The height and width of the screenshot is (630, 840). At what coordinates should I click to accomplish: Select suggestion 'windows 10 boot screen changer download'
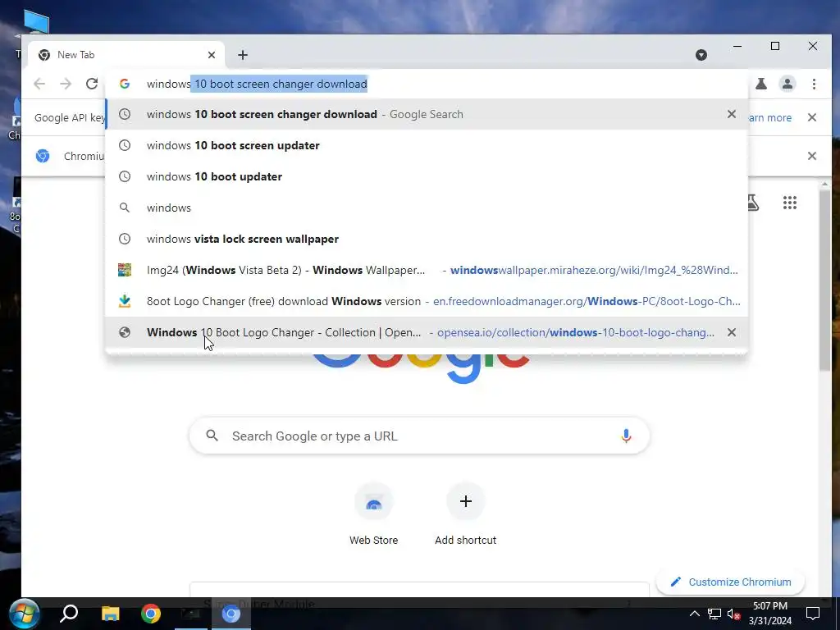click(427, 114)
